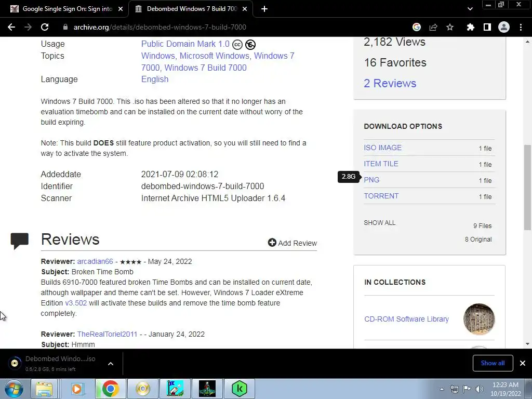Open the Windows Start menu
Screen dimensions: 532x399
click(x=14, y=389)
